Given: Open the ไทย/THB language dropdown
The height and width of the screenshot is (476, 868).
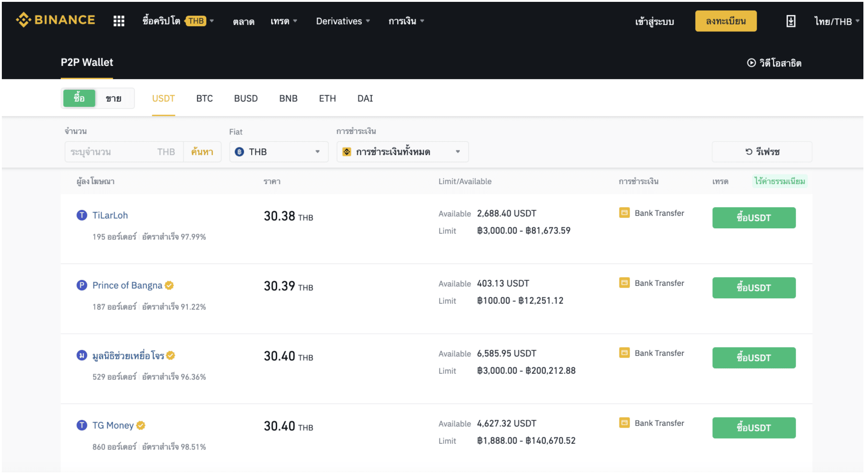Looking at the screenshot, I should pyautogui.click(x=836, y=21).
